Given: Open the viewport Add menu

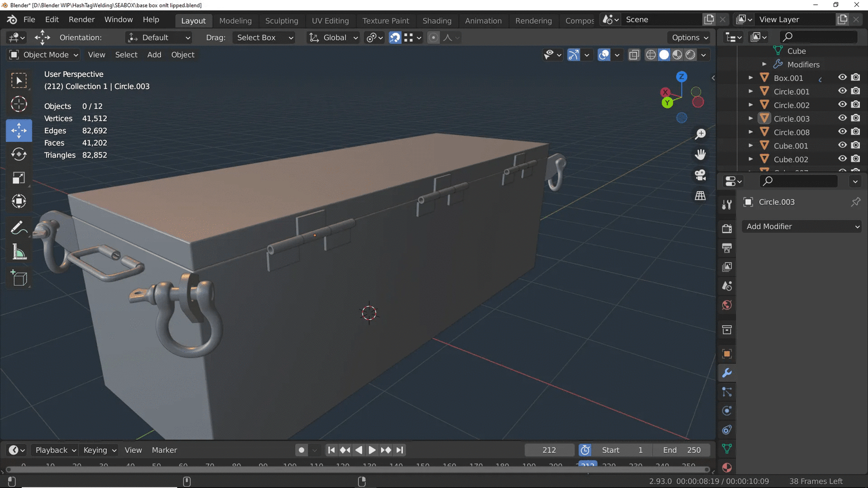Looking at the screenshot, I should 154,55.
